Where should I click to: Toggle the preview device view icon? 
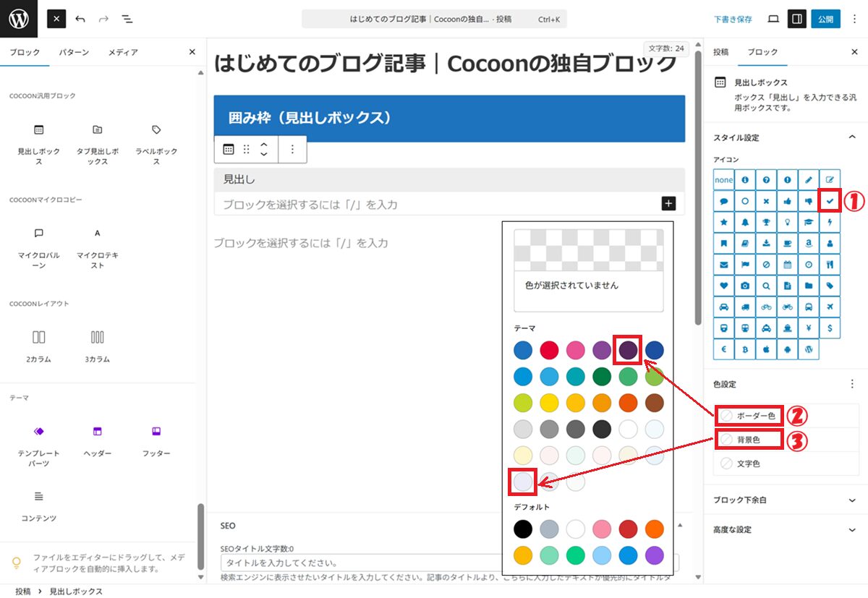(x=773, y=19)
